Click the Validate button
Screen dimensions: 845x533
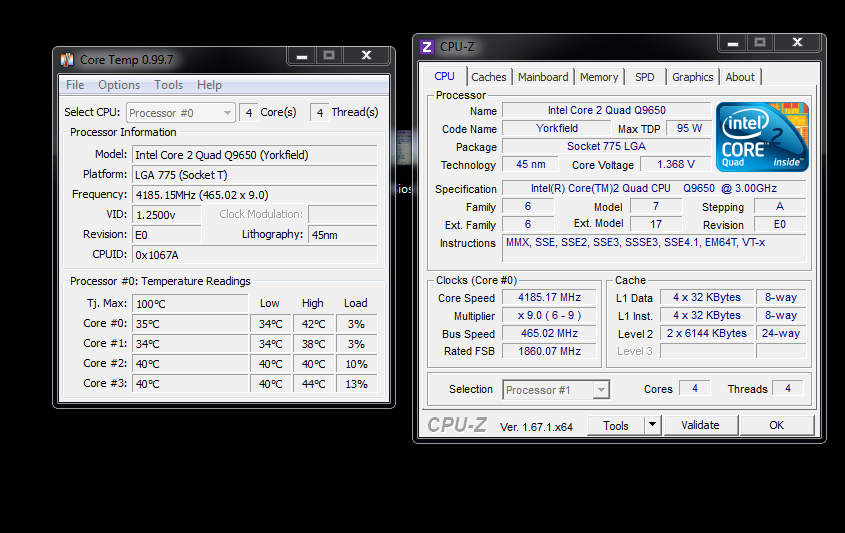coord(701,425)
